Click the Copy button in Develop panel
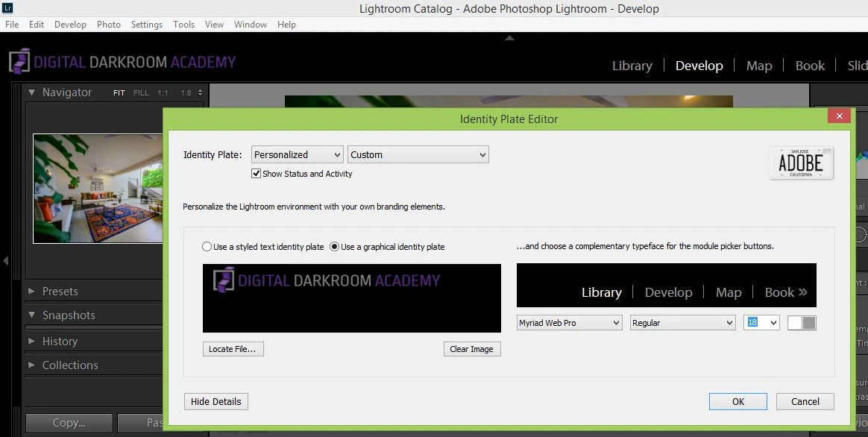This screenshot has height=437, width=868. click(x=69, y=423)
